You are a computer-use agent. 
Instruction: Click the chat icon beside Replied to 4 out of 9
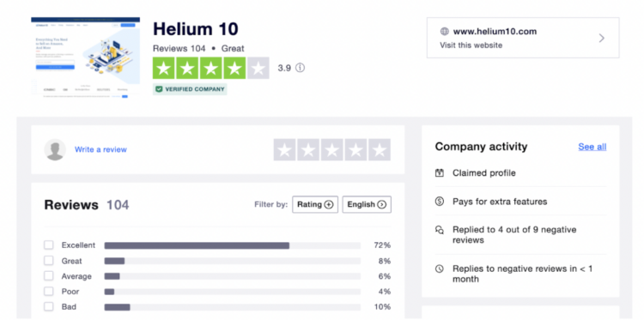point(440,230)
